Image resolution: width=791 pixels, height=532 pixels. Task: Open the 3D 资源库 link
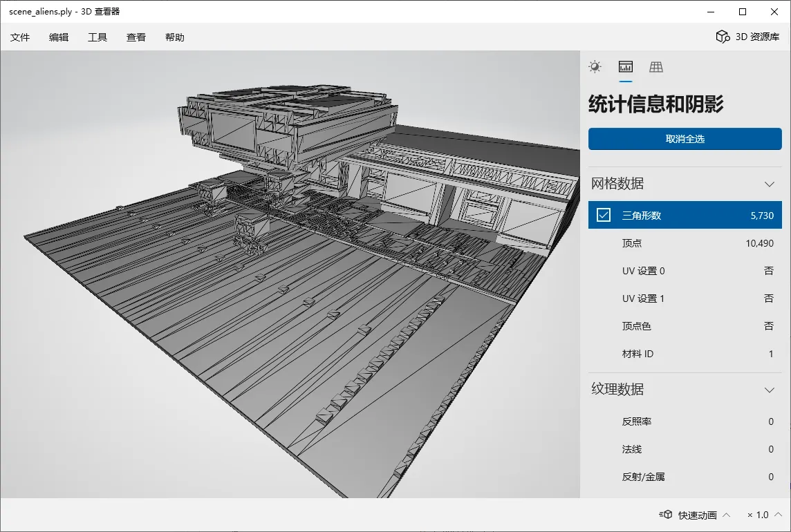point(756,37)
